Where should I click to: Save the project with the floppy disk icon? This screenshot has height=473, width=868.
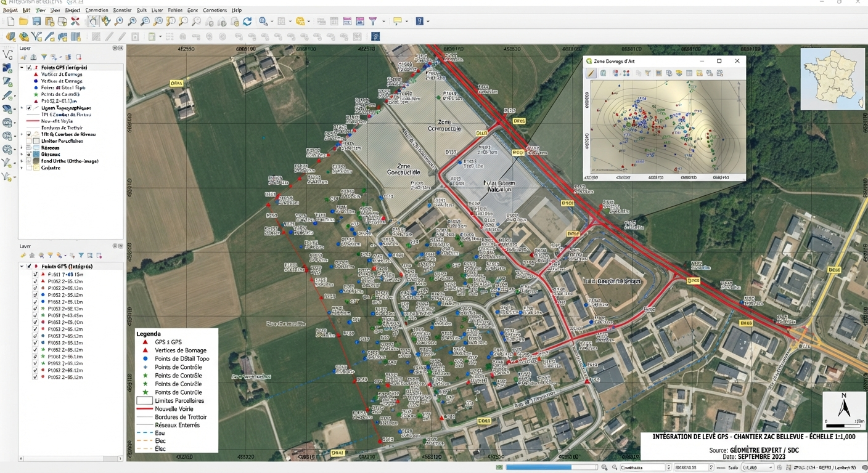36,22
